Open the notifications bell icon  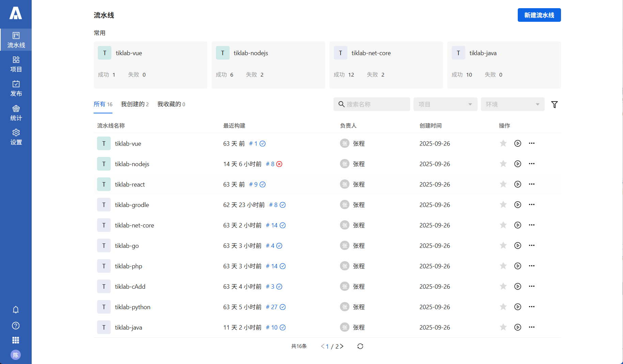point(16,310)
